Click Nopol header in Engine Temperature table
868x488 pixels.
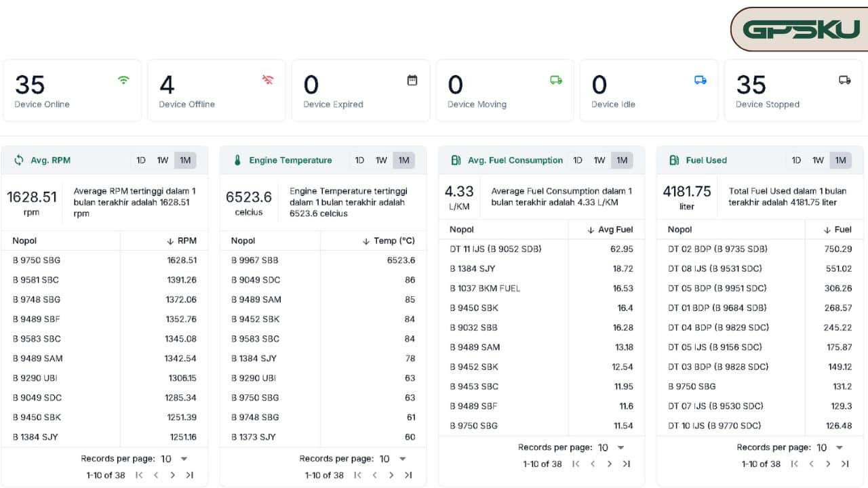pos(243,241)
